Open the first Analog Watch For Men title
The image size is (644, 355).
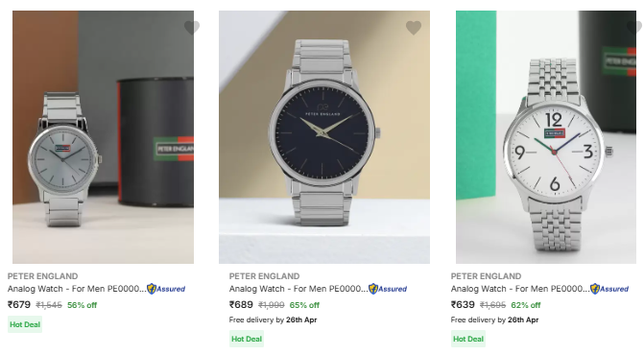pyautogui.click(x=77, y=289)
